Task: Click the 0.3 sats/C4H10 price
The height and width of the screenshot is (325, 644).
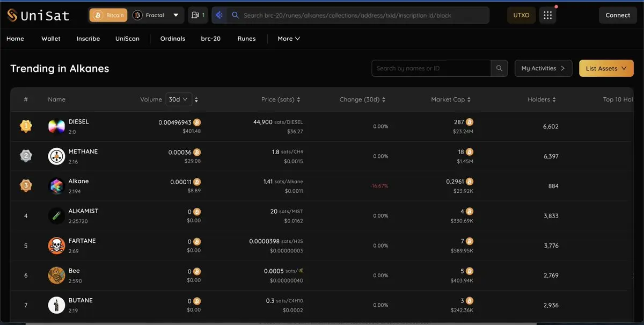Action: (284, 301)
